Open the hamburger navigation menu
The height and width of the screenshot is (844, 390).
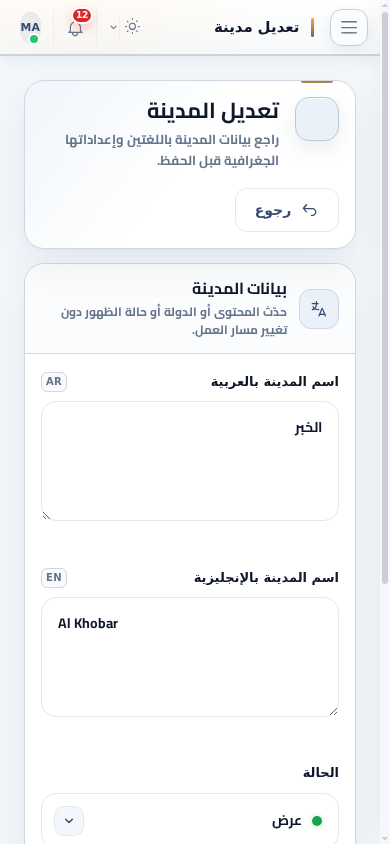[349, 27]
